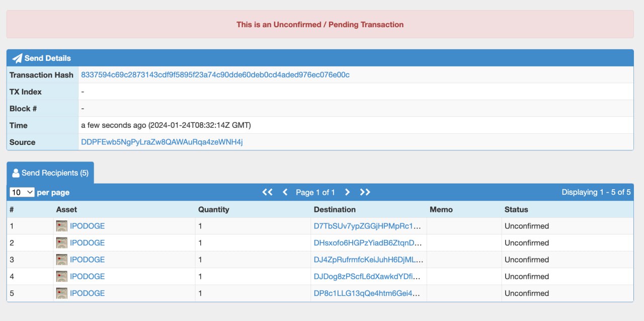
Task: Click IPODOGE asset thumbnail in row 4
Action: tap(61, 276)
